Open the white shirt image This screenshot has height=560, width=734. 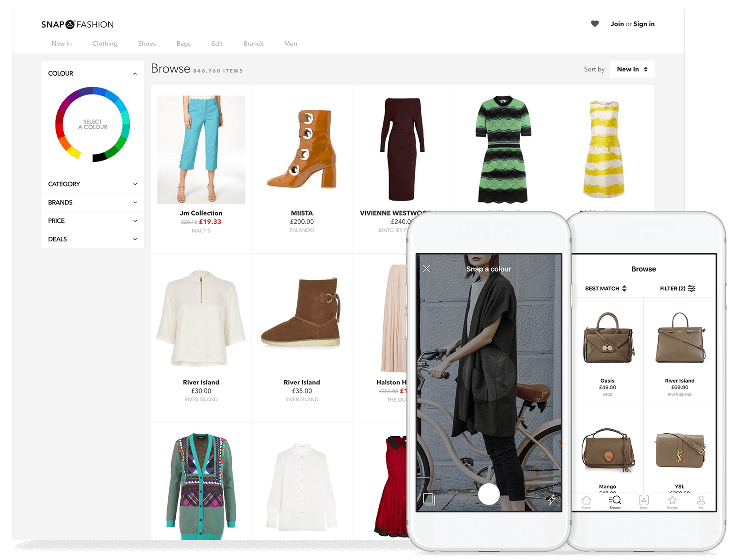click(x=301, y=487)
